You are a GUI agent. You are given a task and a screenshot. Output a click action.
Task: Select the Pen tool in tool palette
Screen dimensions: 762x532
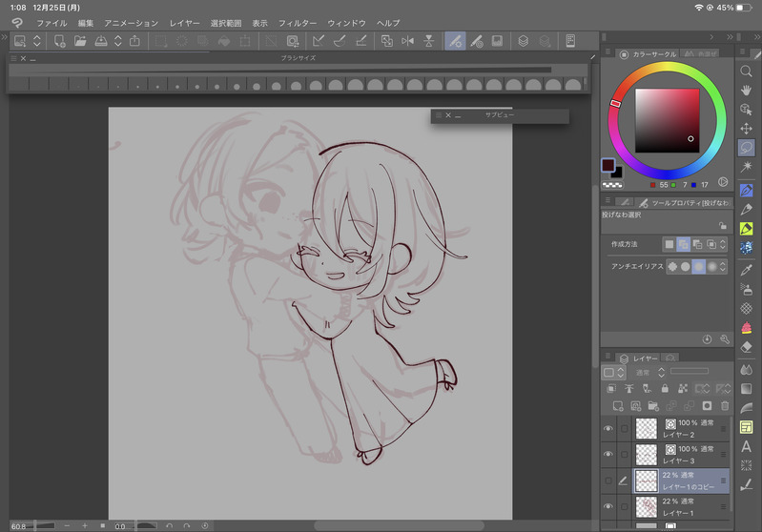(x=746, y=190)
